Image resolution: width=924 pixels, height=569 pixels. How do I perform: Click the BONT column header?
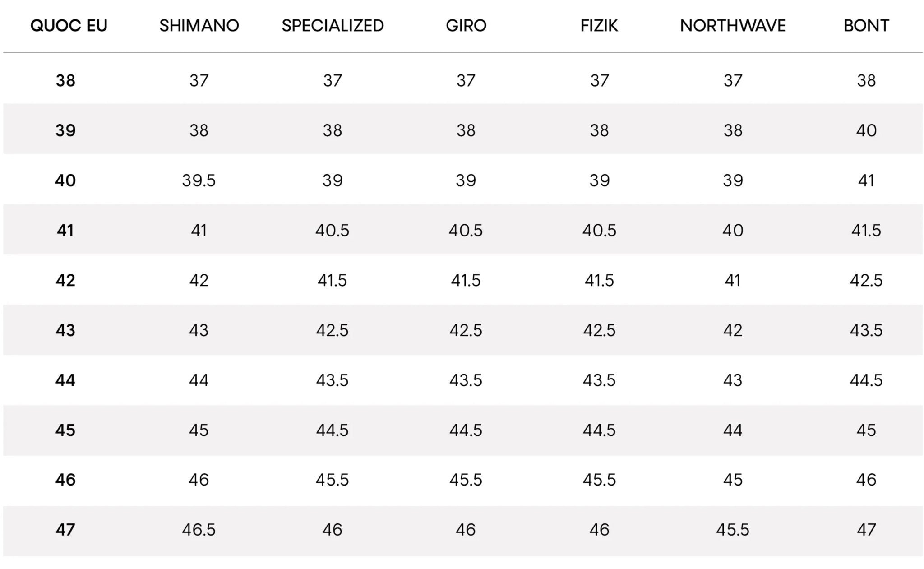[x=866, y=26]
